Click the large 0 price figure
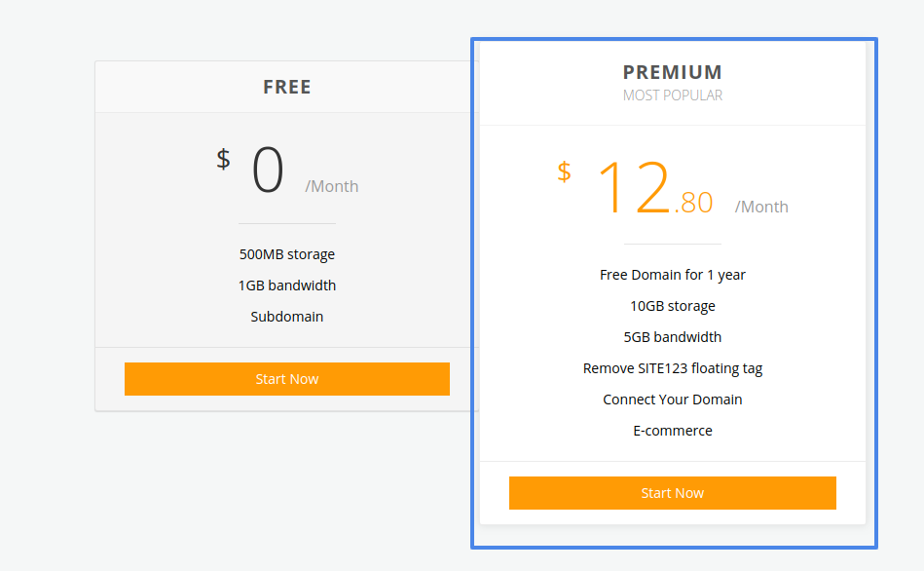This screenshot has width=924, height=571. point(268,171)
